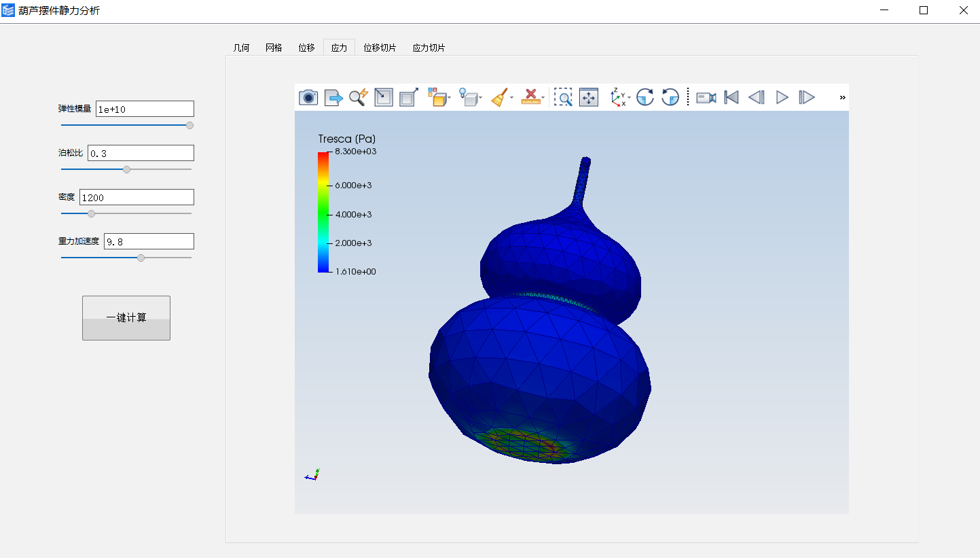Click the 8.360e+03 legend maximum value

pyautogui.click(x=355, y=152)
